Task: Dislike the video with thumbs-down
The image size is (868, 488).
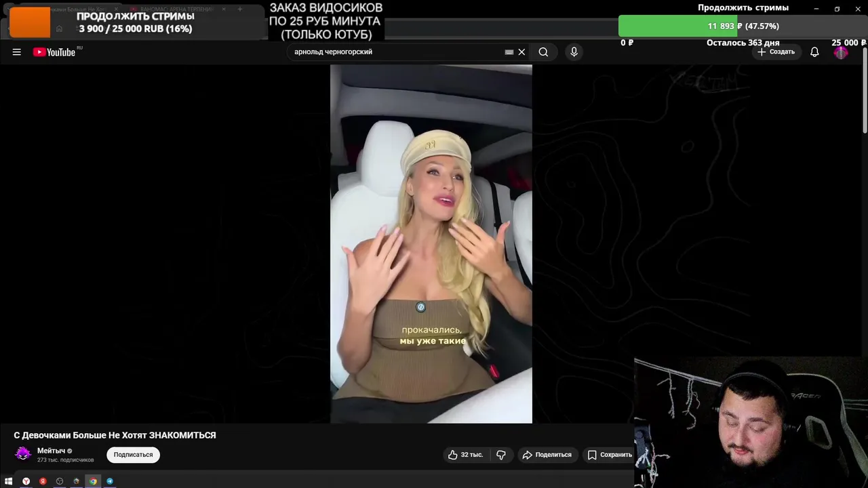Action: pos(501,455)
